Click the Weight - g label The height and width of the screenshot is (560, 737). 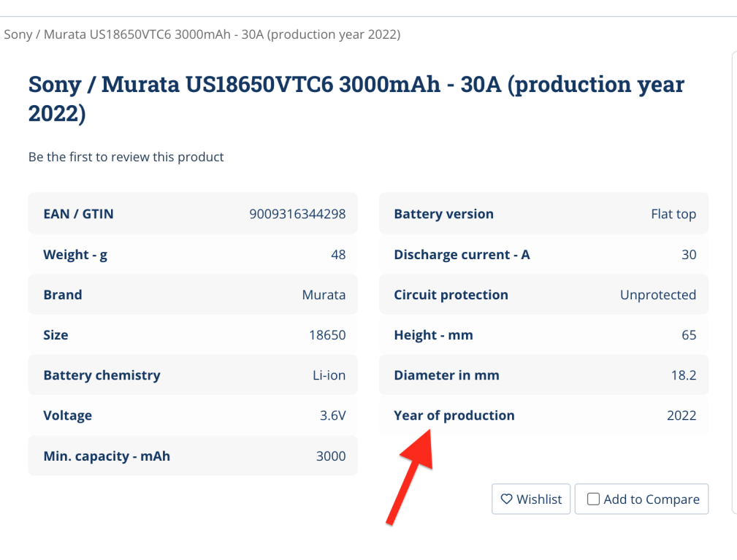click(x=75, y=255)
